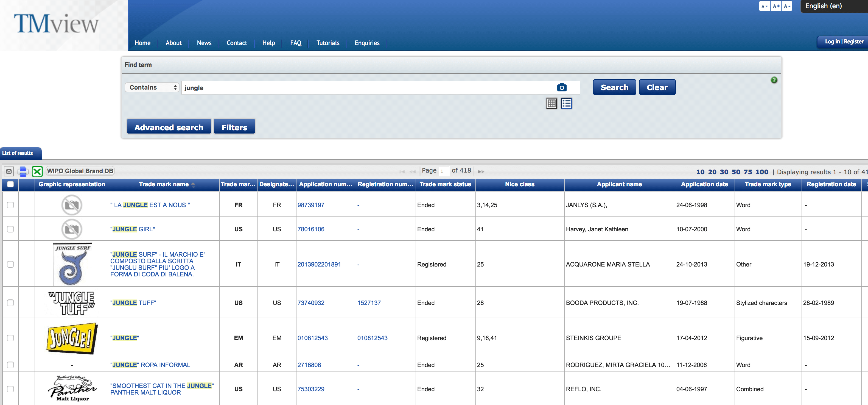Go to the Tutorials menu item
Viewport: 868px width, 405px height.
[x=327, y=43]
